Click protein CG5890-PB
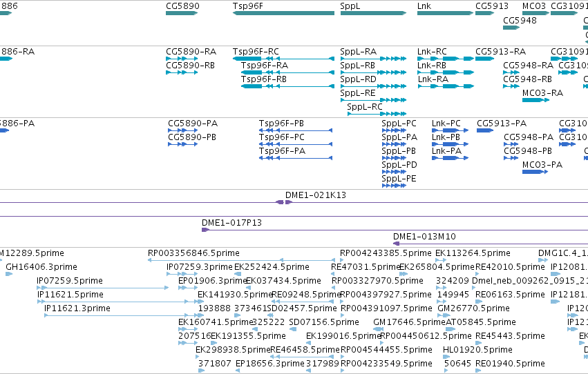The width and height of the screenshot is (588, 374). tap(182, 144)
